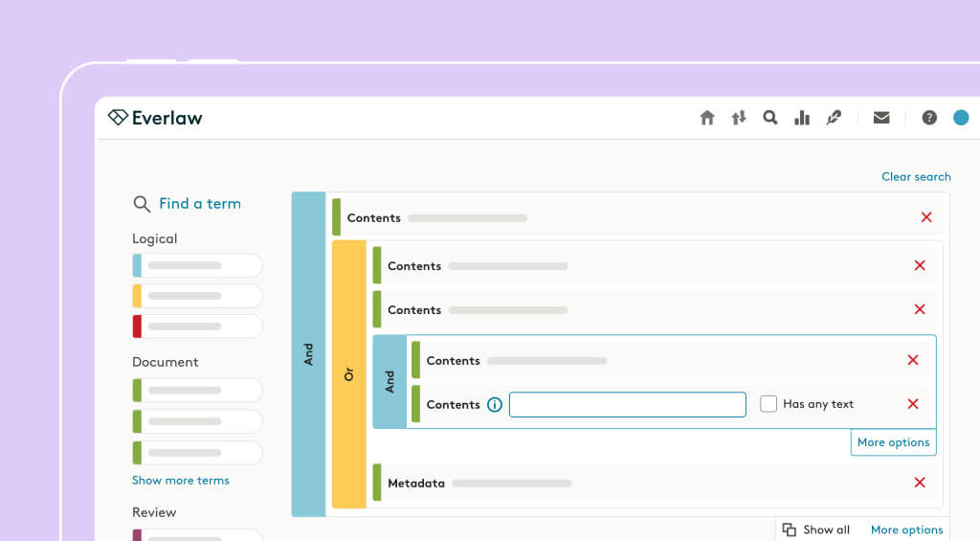Open More options beside Show all
The width and height of the screenshot is (980, 541).
[907, 530]
